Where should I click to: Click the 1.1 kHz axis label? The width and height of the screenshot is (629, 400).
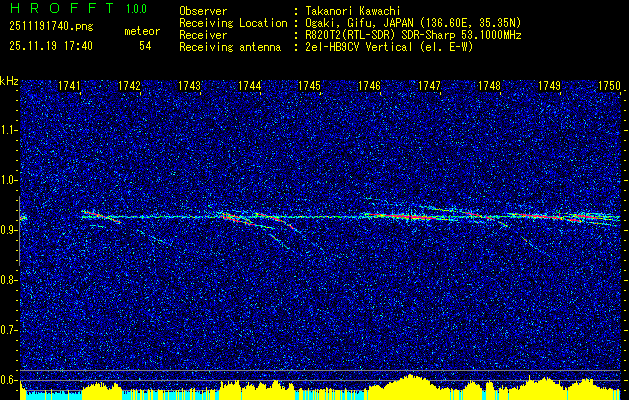9,130
